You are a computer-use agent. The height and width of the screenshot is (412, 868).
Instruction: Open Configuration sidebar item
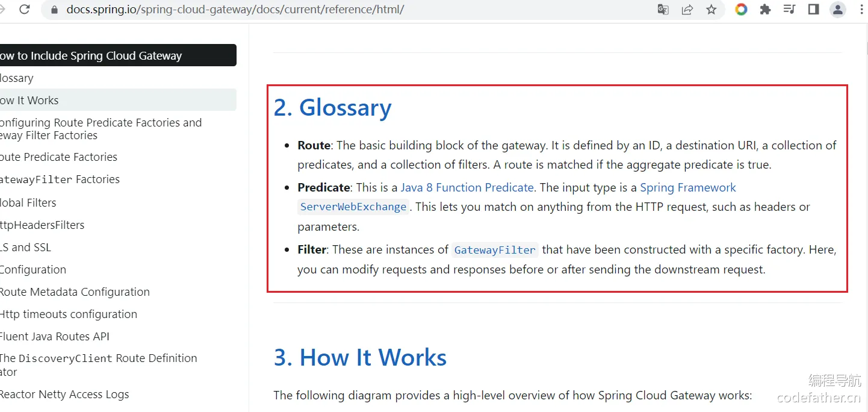[33, 270]
